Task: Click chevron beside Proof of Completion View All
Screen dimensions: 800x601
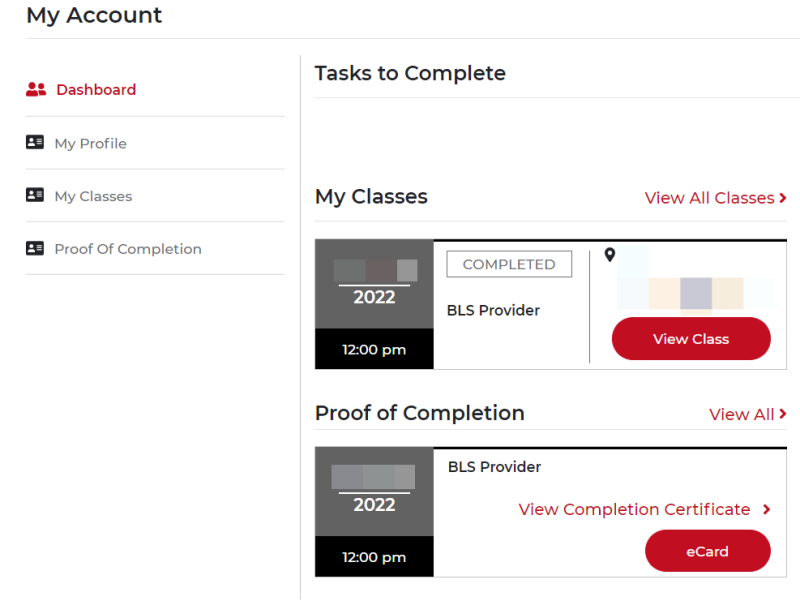Action: [783, 414]
